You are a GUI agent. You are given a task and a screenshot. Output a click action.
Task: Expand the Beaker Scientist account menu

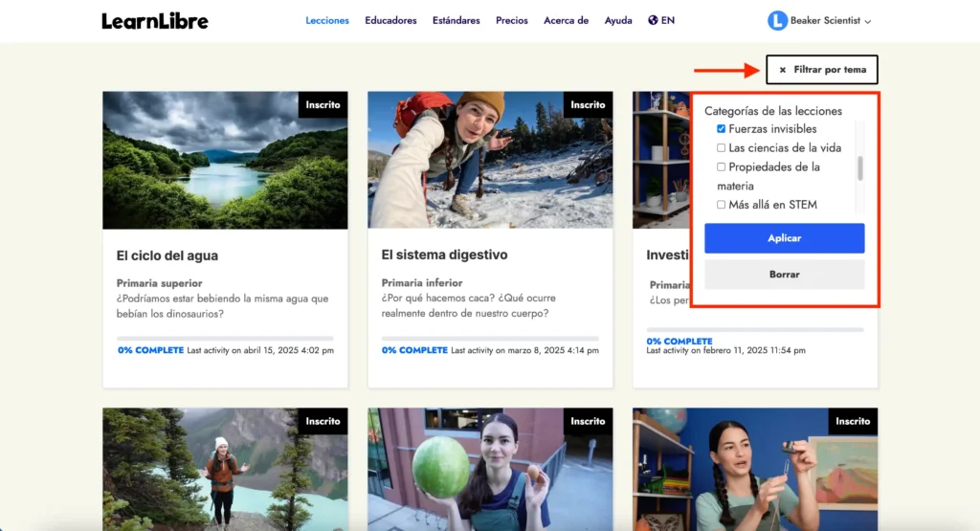867,21
